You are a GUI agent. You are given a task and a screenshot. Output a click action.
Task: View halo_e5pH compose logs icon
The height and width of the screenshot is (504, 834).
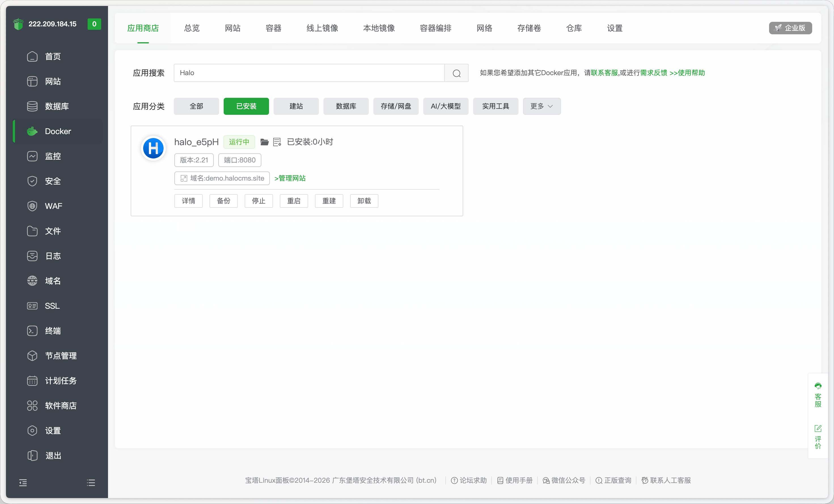tap(277, 142)
